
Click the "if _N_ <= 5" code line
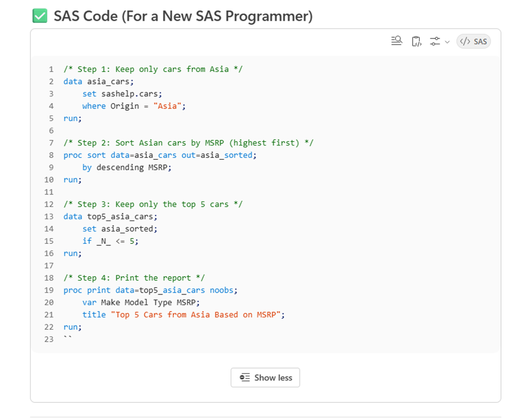[110, 241]
